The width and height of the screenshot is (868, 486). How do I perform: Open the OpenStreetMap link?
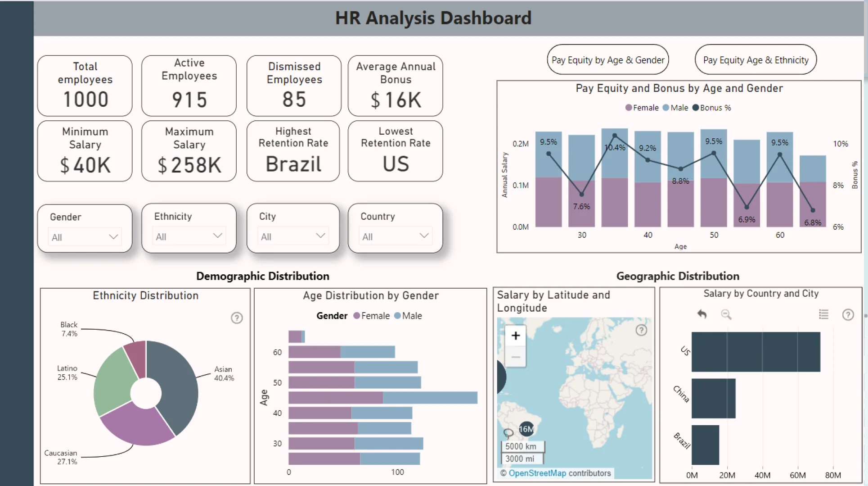[537, 473]
